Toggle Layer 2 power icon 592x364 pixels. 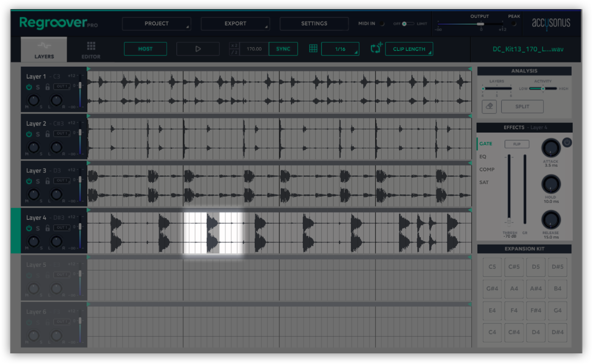[29, 134]
